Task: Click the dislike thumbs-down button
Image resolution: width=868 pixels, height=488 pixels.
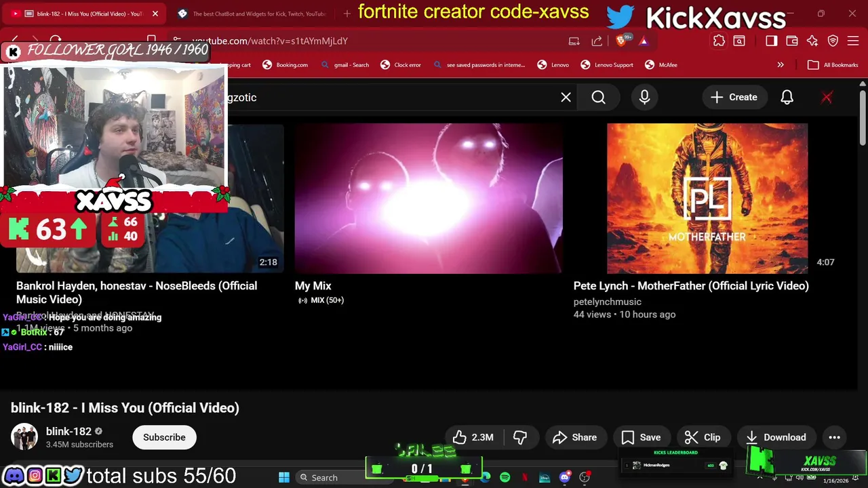Action: pyautogui.click(x=520, y=437)
